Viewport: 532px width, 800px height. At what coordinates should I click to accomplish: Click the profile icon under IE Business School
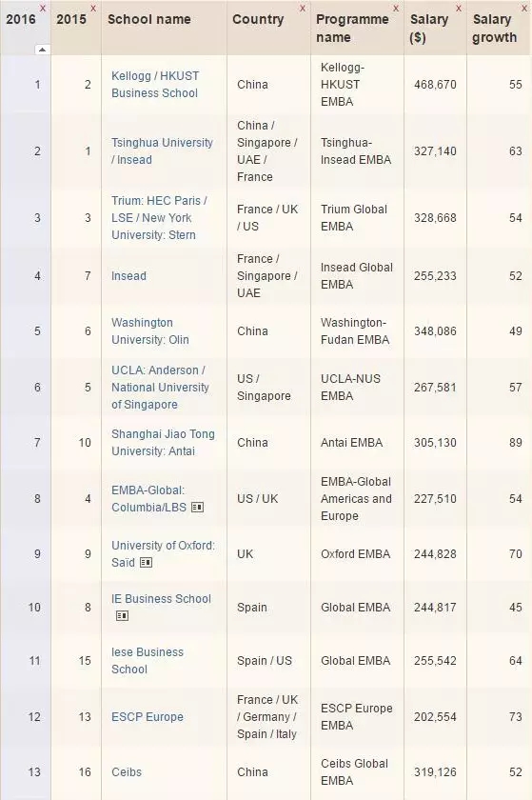[122, 616]
